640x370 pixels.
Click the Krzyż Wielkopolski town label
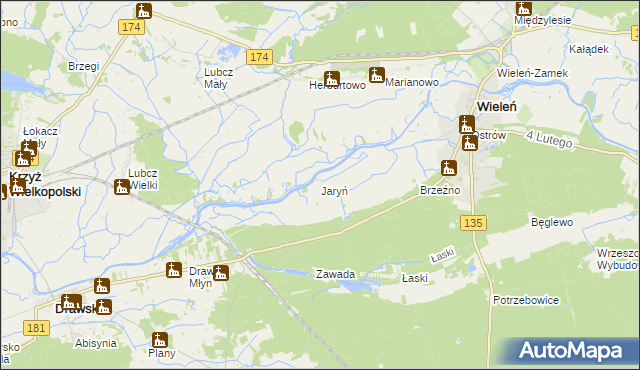click(45, 184)
